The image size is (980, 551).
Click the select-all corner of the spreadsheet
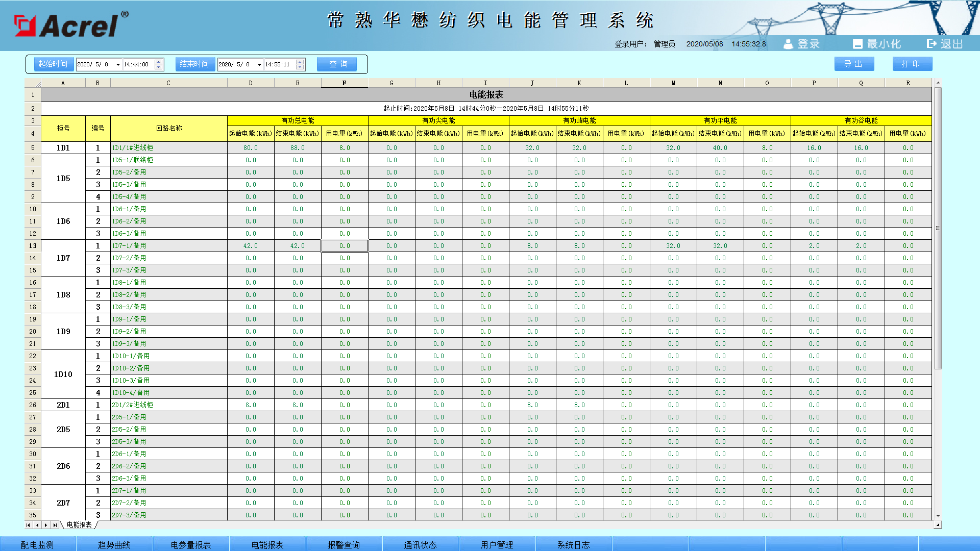(x=33, y=83)
